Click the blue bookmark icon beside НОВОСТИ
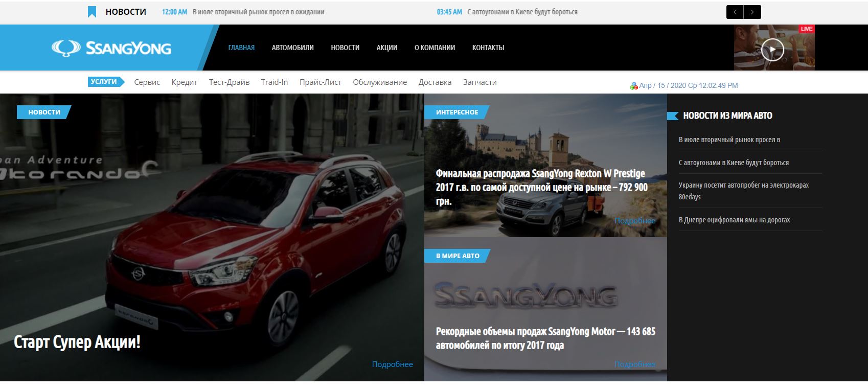Image resolution: width=868 pixels, height=390 pixels. click(92, 12)
